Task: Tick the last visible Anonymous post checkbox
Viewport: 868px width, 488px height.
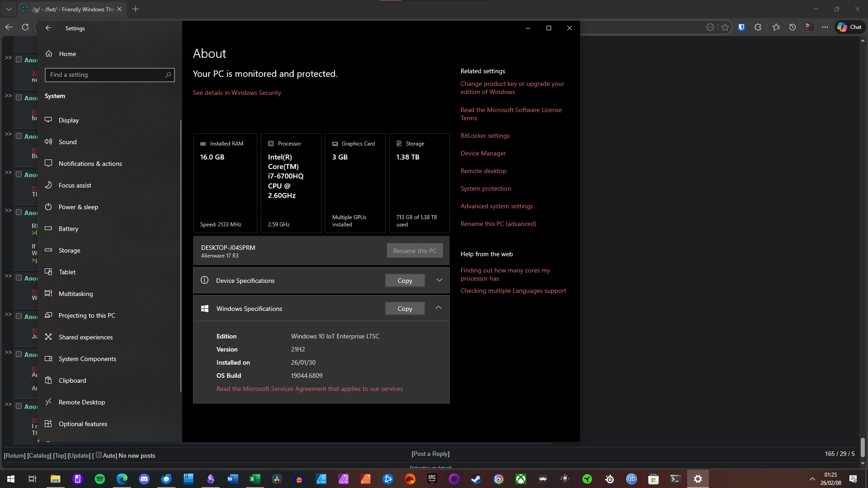Action: 19,406
